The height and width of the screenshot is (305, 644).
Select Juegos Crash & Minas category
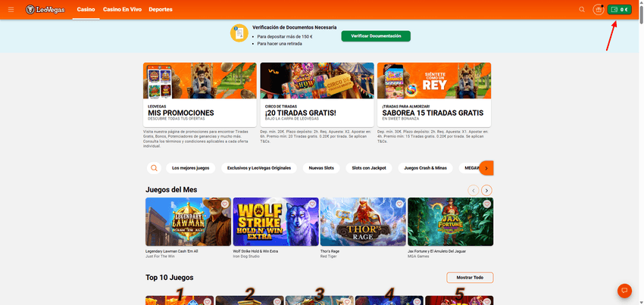(425, 168)
